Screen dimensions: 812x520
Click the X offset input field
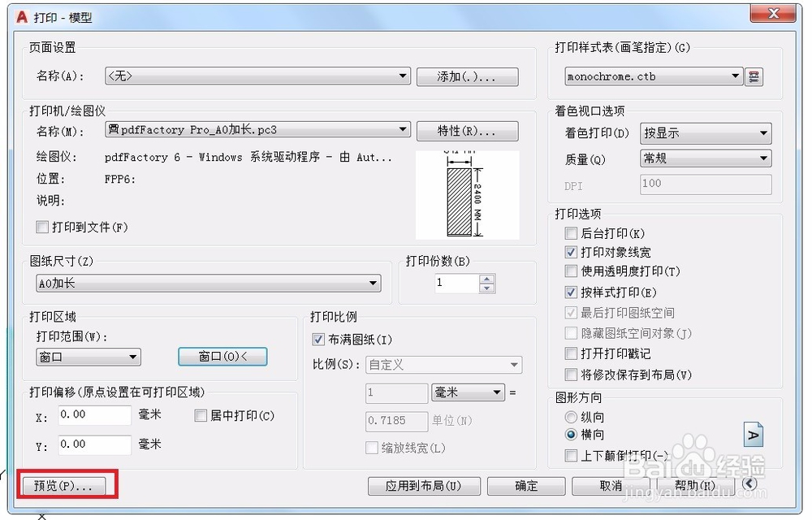pos(94,415)
